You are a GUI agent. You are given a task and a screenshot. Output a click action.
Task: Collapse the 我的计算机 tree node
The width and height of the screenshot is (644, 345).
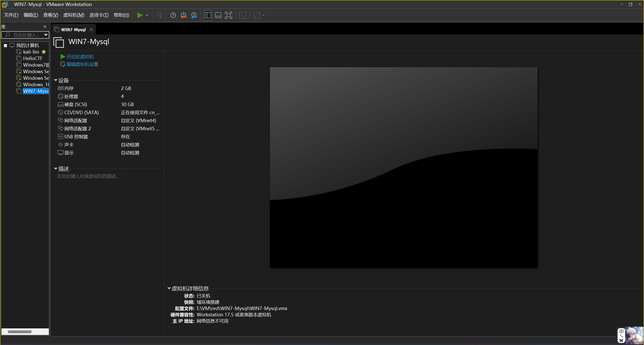tap(5, 46)
